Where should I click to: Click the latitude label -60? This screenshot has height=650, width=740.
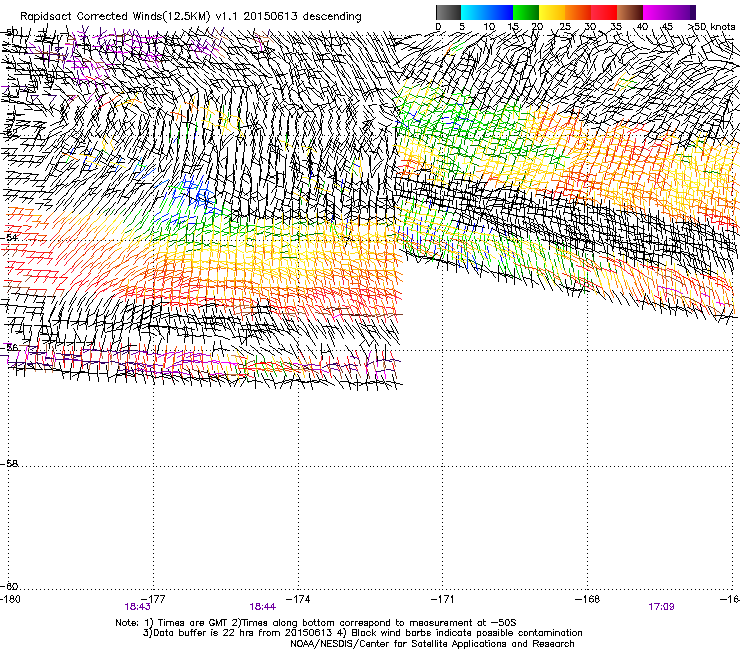(9, 586)
